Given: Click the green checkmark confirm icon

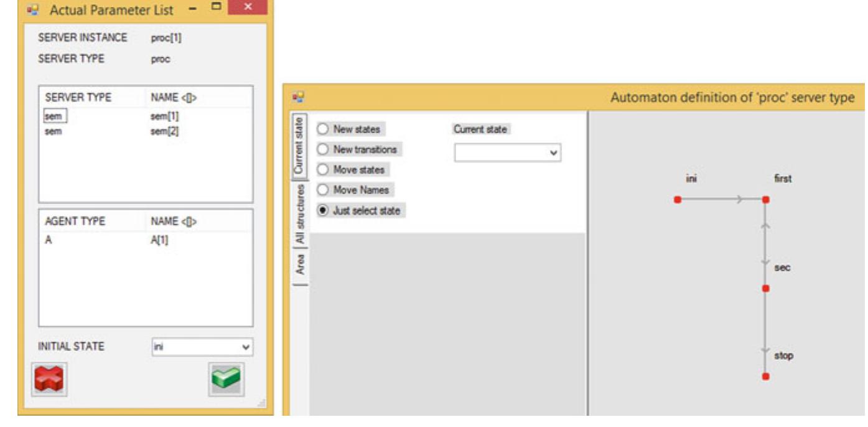Looking at the screenshot, I should (x=226, y=379).
